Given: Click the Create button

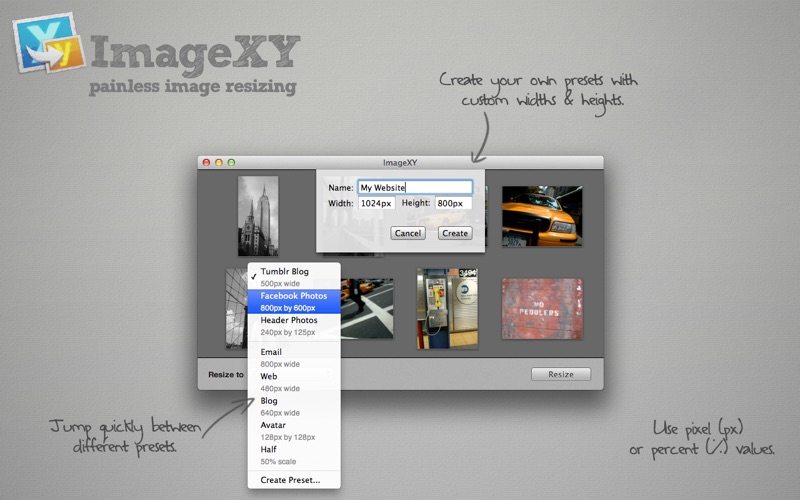Looking at the screenshot, I should [455, 233].
